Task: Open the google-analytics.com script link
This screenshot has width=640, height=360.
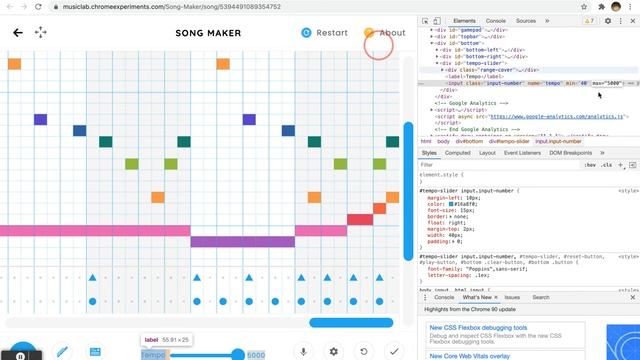Action: [557, 116]
